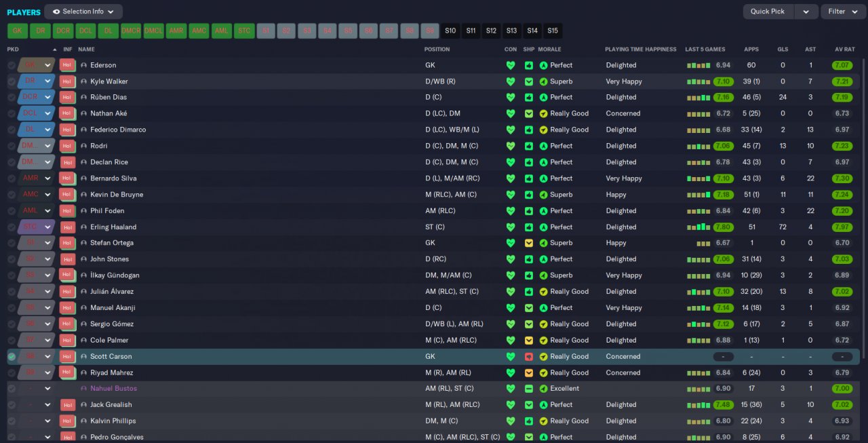Click Julián Álvarez's morale icon
Image resolution: width=868 pixels, height=443 pixels.
coord(543,292)
